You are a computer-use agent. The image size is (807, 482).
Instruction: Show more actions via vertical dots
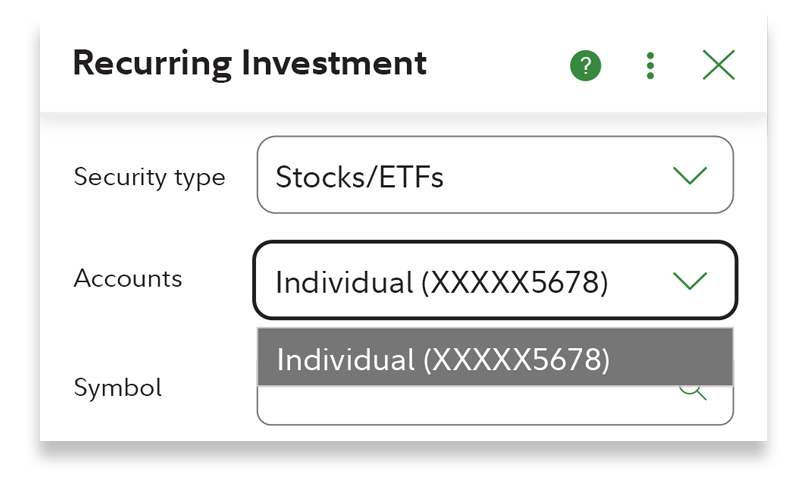click(651, 66)
